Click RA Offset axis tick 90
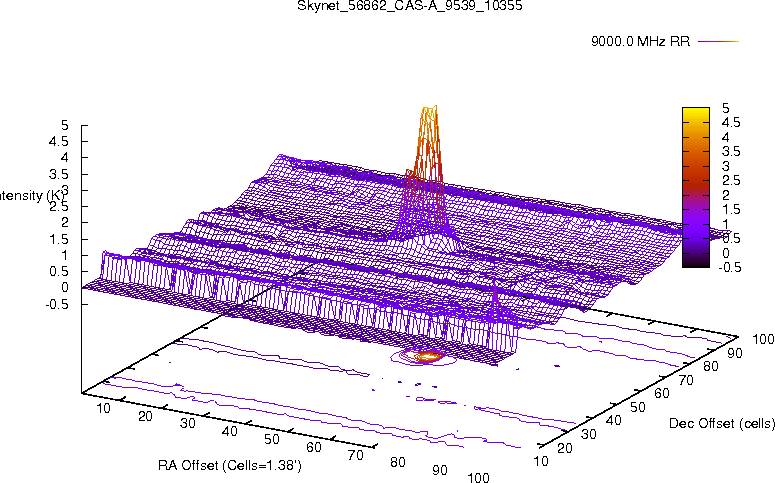 439,470
